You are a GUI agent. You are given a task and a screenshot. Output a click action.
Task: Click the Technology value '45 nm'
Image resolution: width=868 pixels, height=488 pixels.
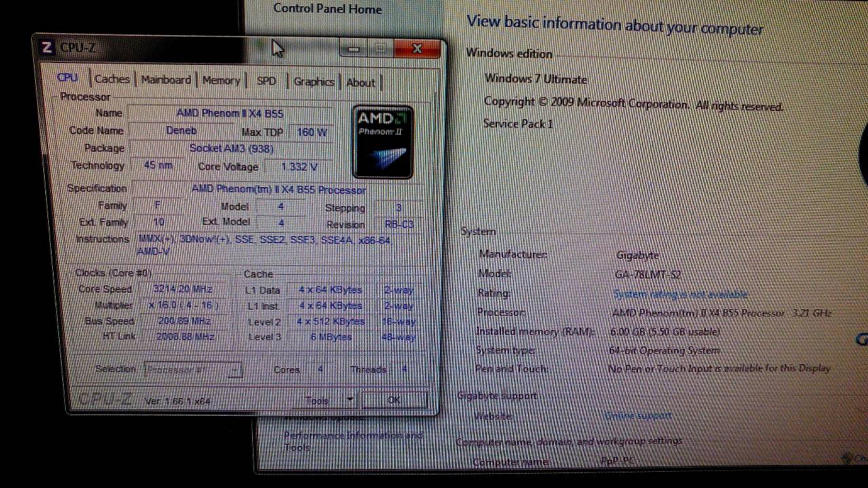pos(159,165)
